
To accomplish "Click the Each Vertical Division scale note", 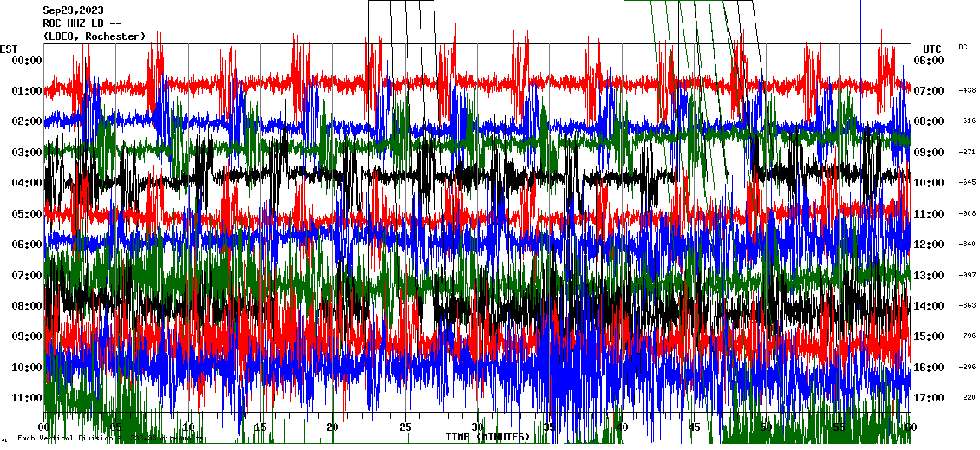I will pos(110,438).
